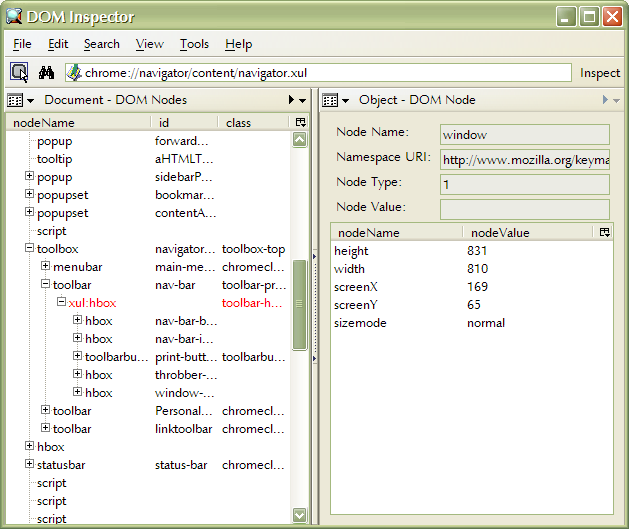This screenshot has width=629, height=529.
Task: Expand the statusbar node
Action: pos(30,465)
